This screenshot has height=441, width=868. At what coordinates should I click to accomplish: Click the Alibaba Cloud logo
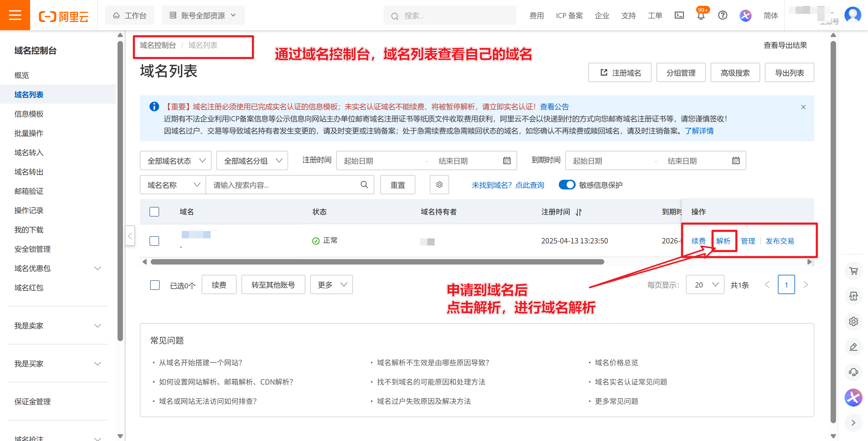point(64,16)
